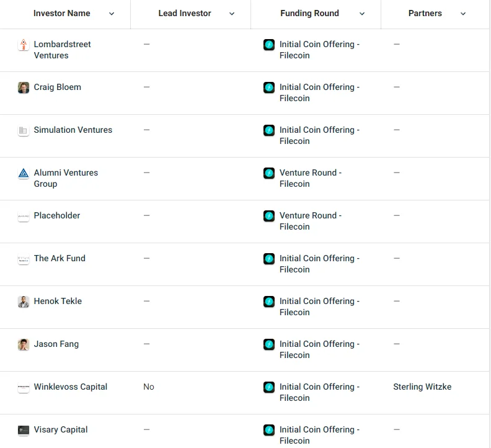Open Sterling Witzke partner link
Screen dimensions: 491x448
[x=422, y=387]
